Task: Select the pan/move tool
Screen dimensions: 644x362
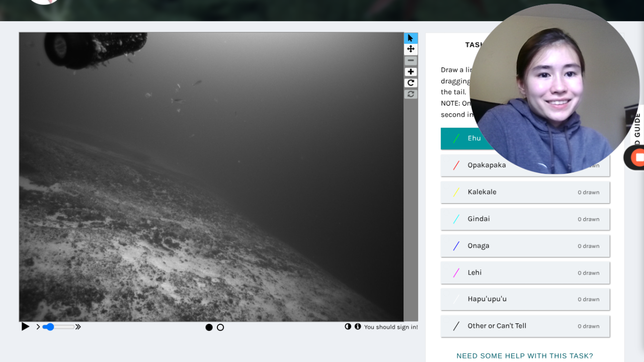Action: tap(411, 49)
